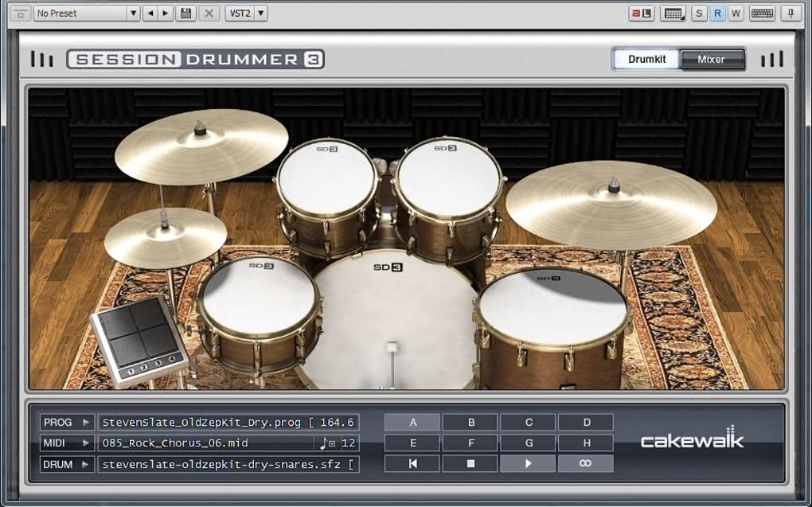Image resolution: width=812 pixels, height=507 pixels.
Task: Click the keyboard icon beside the W button
Action: coord(763,14)
